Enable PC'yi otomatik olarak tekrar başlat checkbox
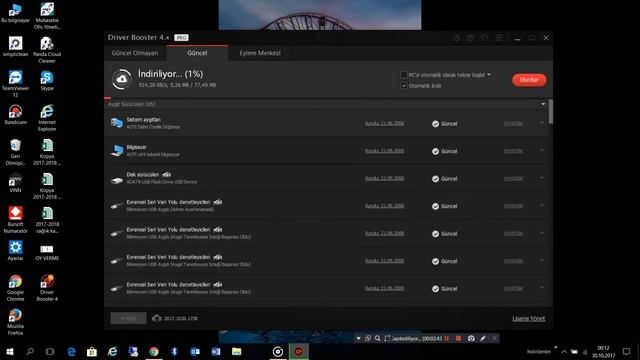This screenshot has width=640, height=360. click(x=404, y=75)
